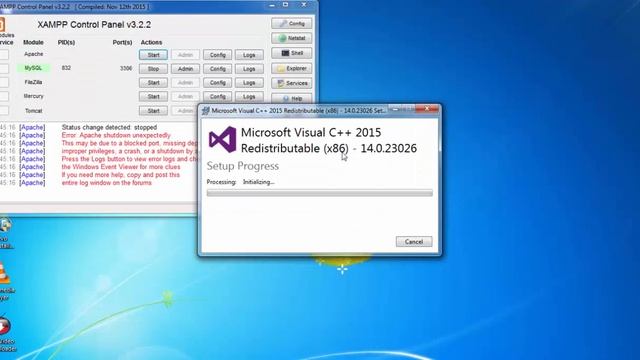Close the Visual C++ setup window

[x=427, y=109]
